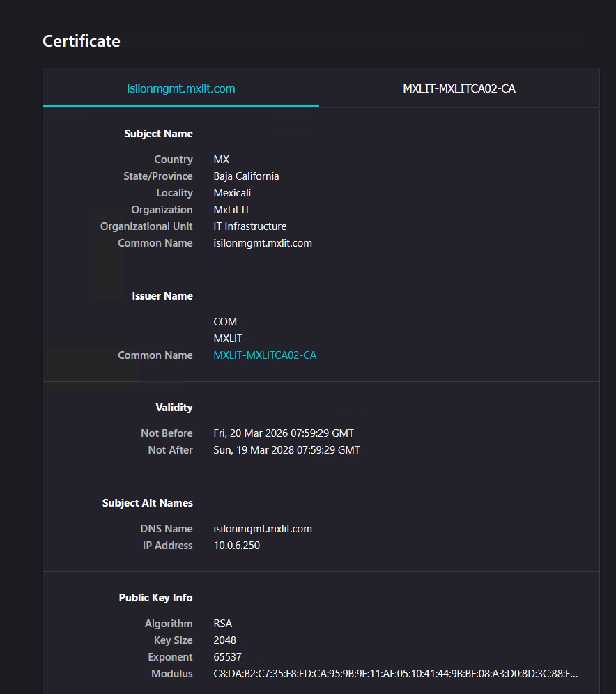Screen dimensions: 616x694
Task: Select the Subject Name section header
Action: [x=158, y=133]
